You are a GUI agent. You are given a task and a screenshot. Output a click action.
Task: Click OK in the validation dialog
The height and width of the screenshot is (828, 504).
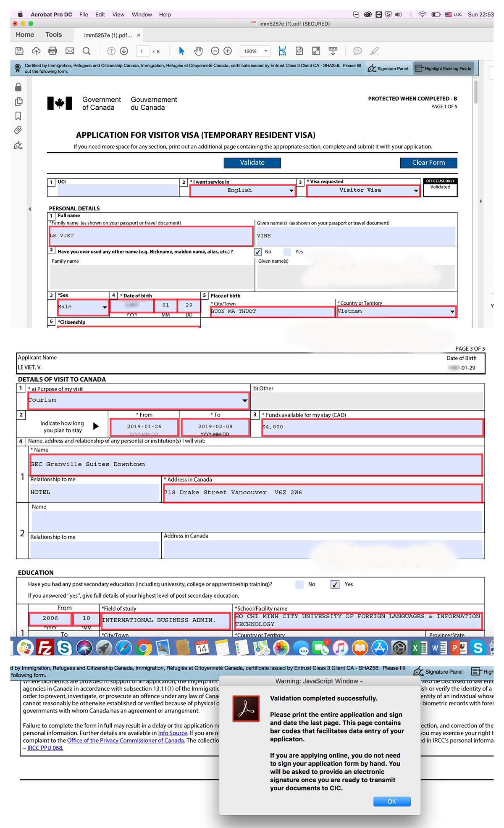point(392,802)
